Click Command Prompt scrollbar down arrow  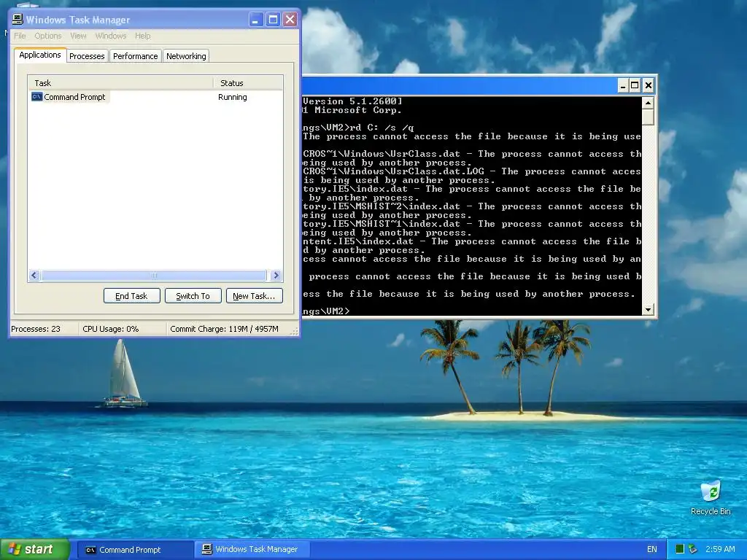pyautogui.click(x=648, y=309)
